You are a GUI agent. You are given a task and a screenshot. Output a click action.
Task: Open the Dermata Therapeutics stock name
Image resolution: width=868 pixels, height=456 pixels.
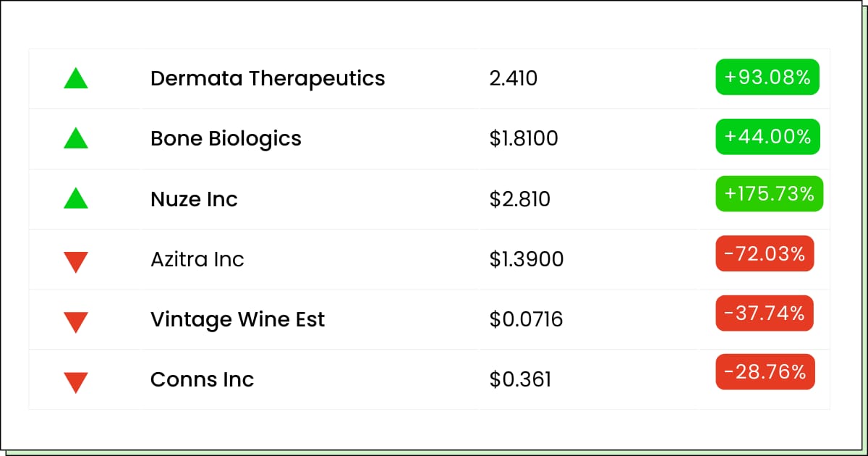pos(268,79)
